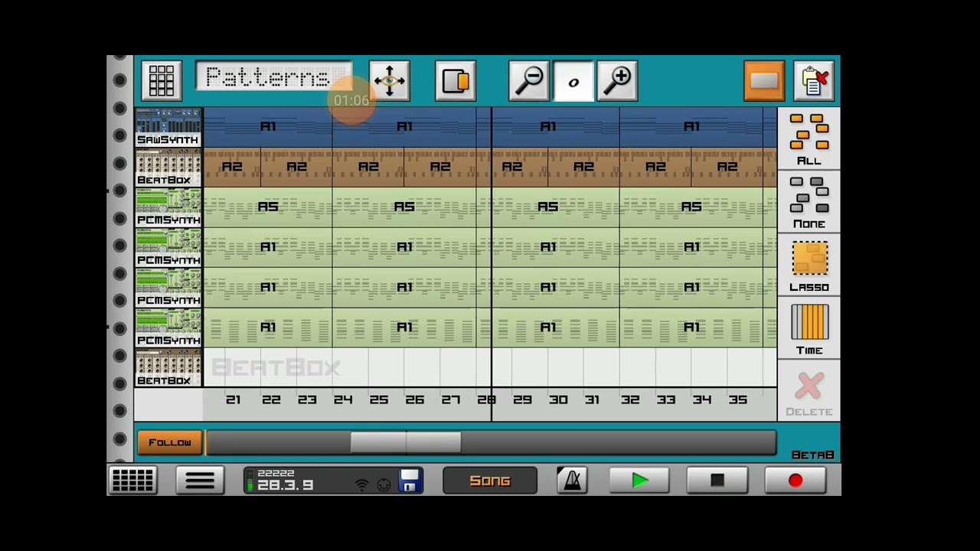The width and height of the screenshot is (980, 551).
Task: Zoom out with the minus magnifier
Action: pos(528,80)
